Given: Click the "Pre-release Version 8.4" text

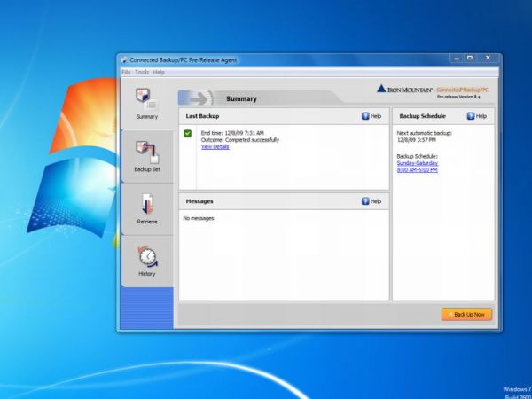Looking at the screenshot, I should click(x=458, y=97).
